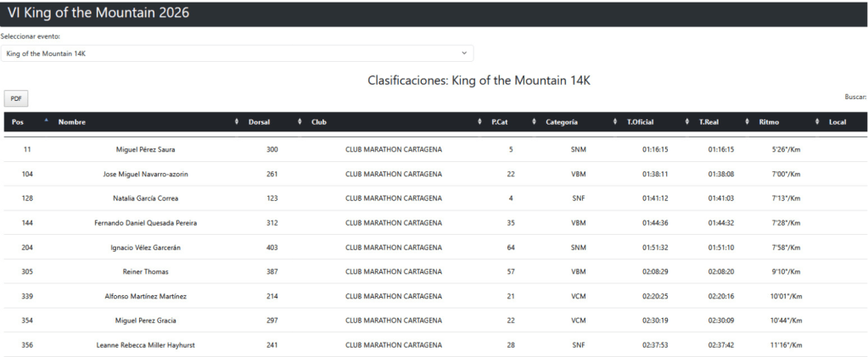Click Reiner Thomas result row
Screen dimensions: 868x357
click(145, 272)
